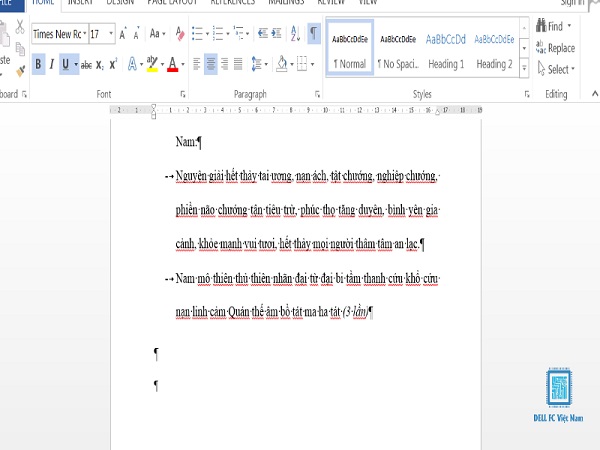This screenshot has width=600, height=450.
Task: Apply the Normal style
Action: click(x=350, y=48)
